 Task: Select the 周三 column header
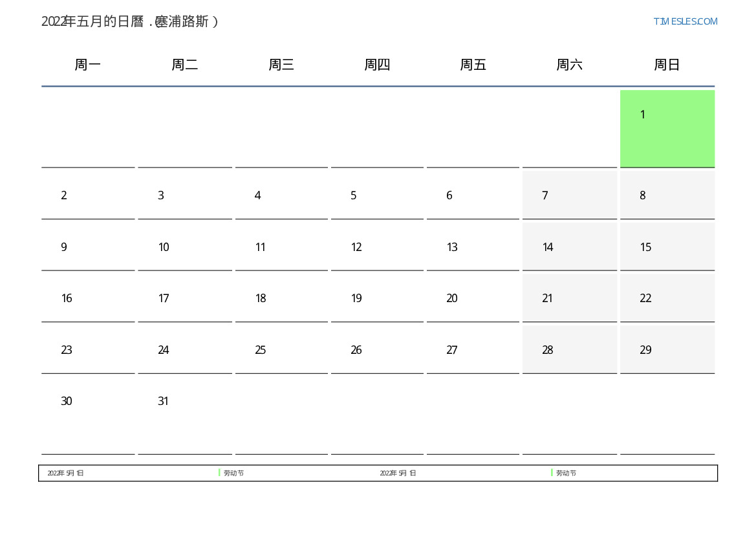click(x=281, y=65)
